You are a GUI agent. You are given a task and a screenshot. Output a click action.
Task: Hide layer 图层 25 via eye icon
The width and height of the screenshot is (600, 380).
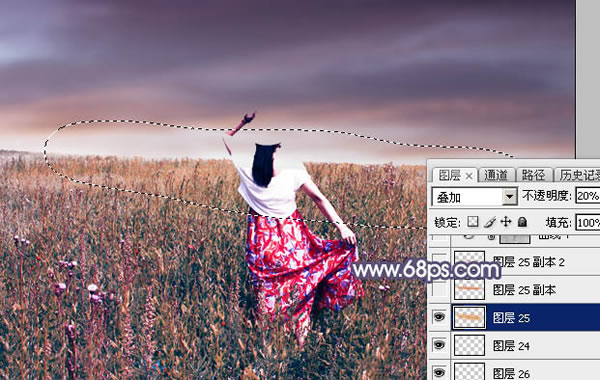(x=439, y=317)
